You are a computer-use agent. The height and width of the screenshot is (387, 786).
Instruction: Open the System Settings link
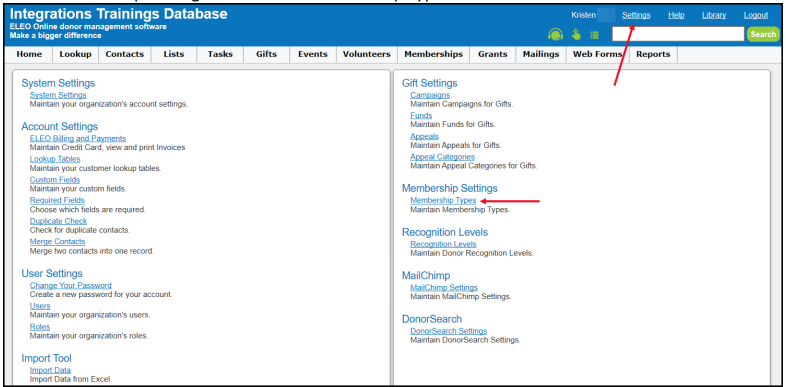click(58, 95)
